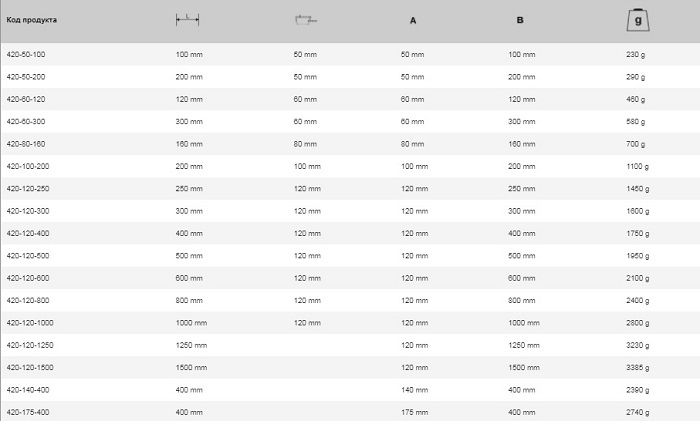Click the 1100 g weight cell
Image resolution: width=700 pixels, height=421 pixels.
click(638, 166)
